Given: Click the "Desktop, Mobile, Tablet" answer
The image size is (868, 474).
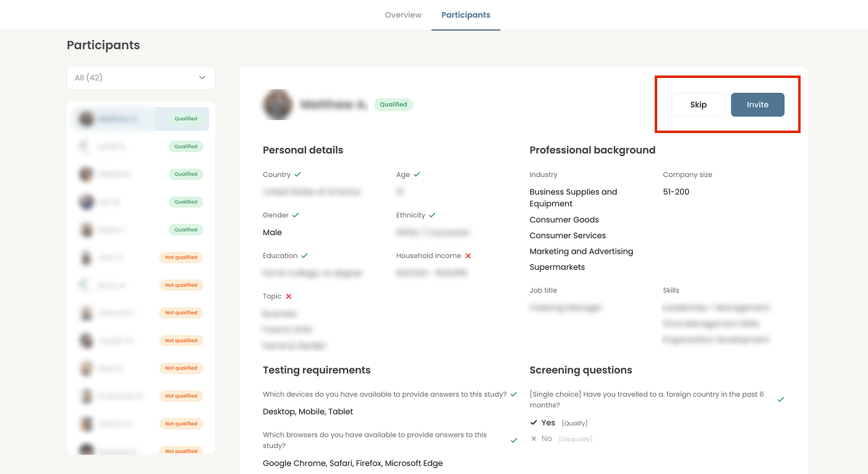Looking at the screenshot, I should [308, 412].
